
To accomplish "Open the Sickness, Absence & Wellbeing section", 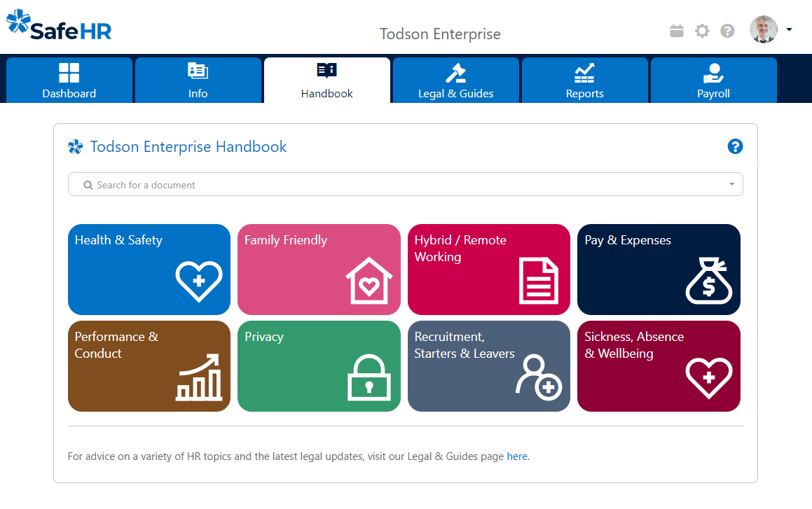I will pos(659,366).
